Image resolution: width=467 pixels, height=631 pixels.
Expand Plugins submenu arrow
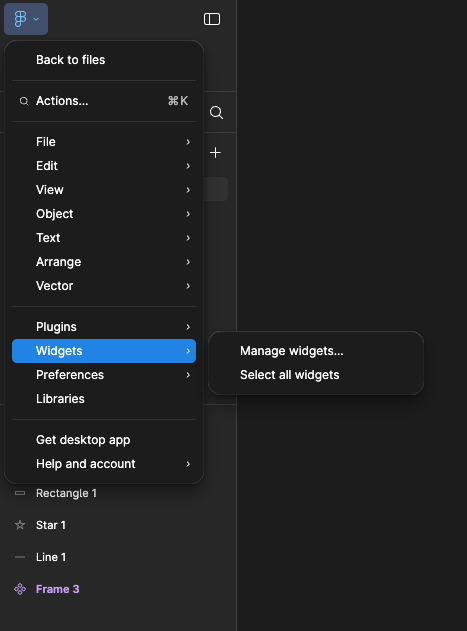tap(188, 327)
